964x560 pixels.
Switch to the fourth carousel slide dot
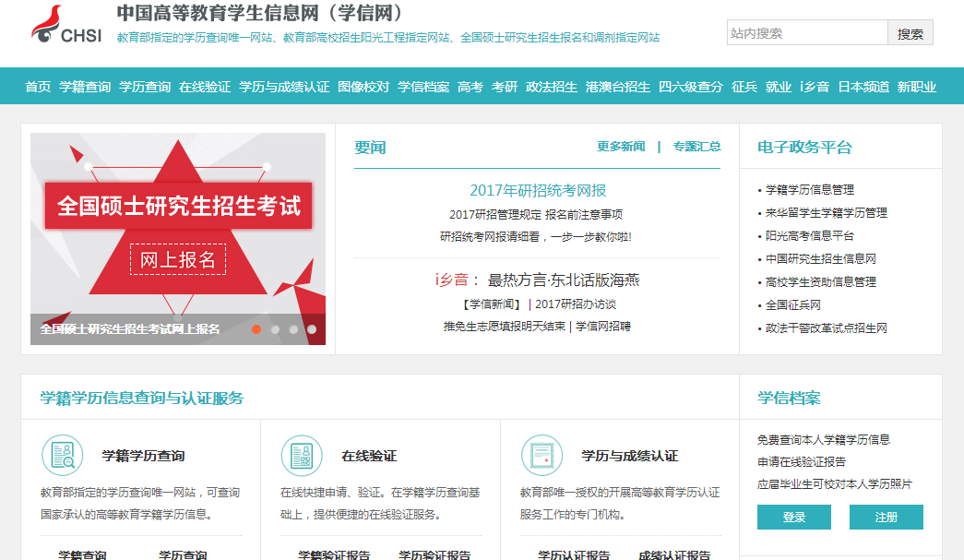(312, 329)
